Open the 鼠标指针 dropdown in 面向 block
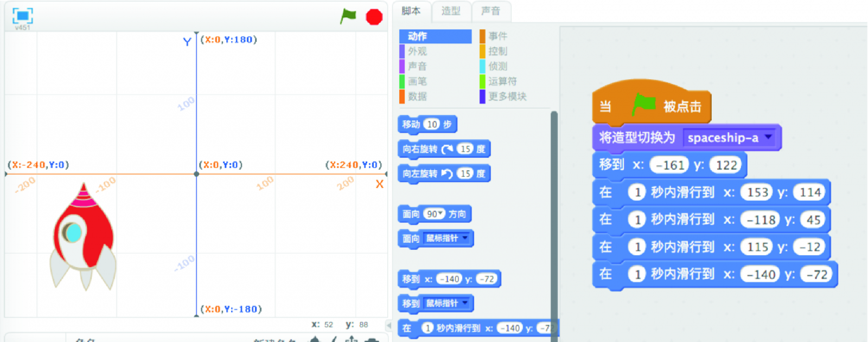Image resolution: width=868 pixels, height=342 pixels. 465,238
